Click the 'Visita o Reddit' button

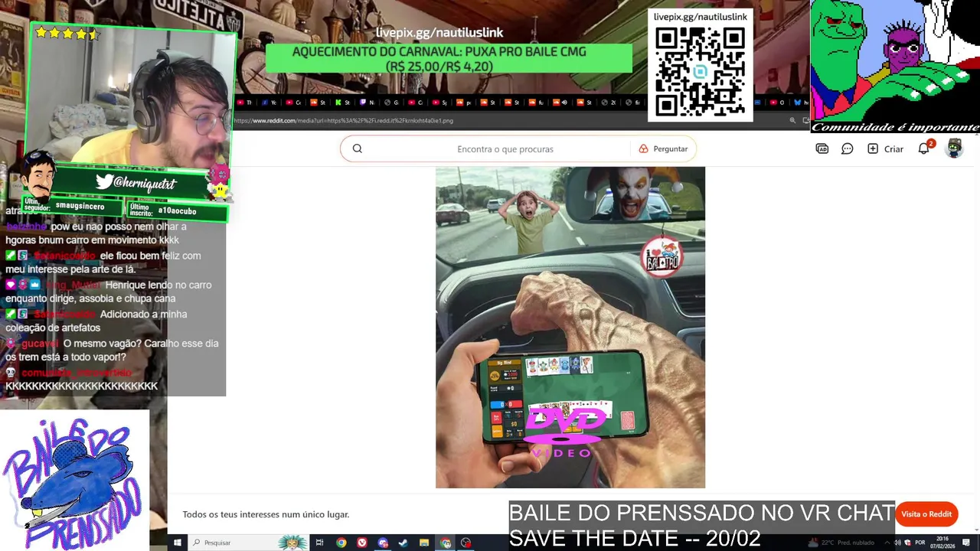pos(926,514)
